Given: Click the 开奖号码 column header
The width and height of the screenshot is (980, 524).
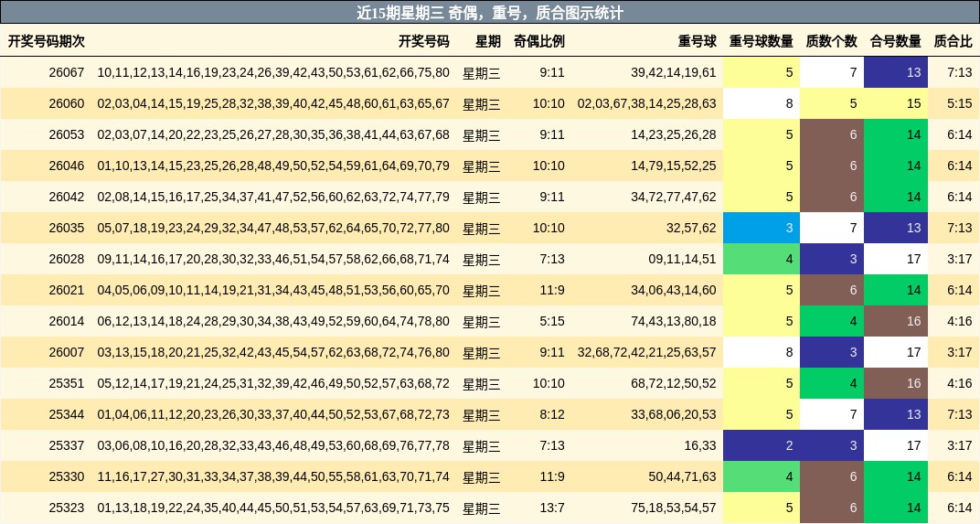Looking at the screenshot, I should tap(424, 41).
